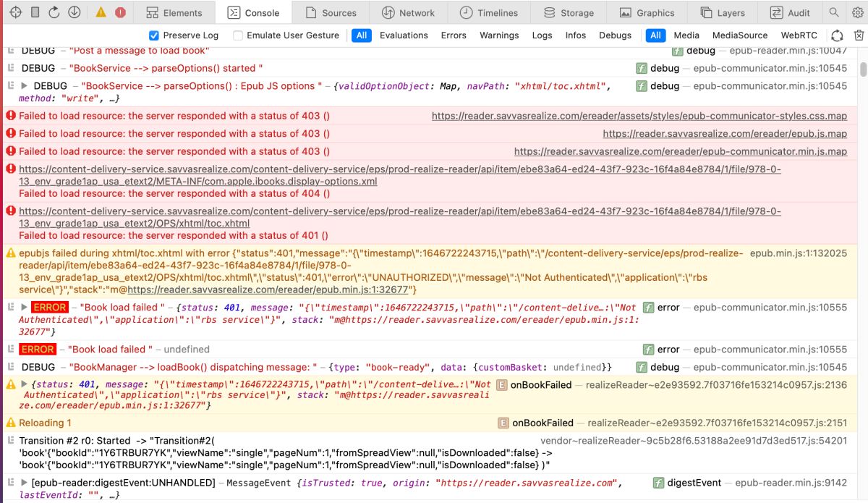
Task: Click the green function icon beside digestEvent
Action: tap(658, 483)
